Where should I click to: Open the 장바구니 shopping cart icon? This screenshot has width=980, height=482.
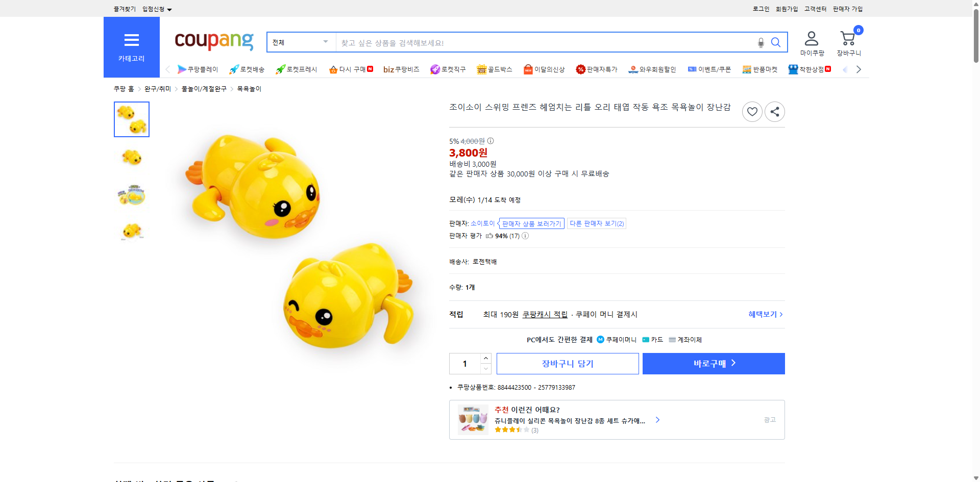tap(847, 38)
